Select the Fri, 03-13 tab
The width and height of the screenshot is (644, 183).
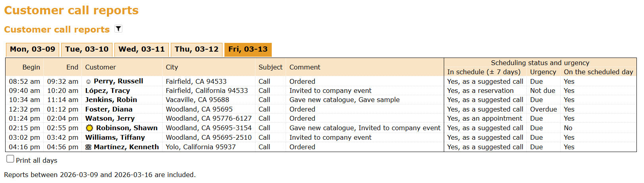(x=248, y=50)
